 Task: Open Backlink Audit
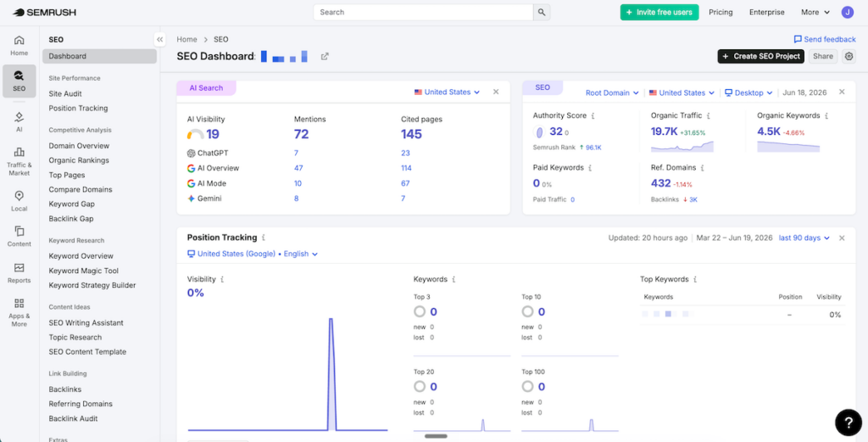pos(73,419)
